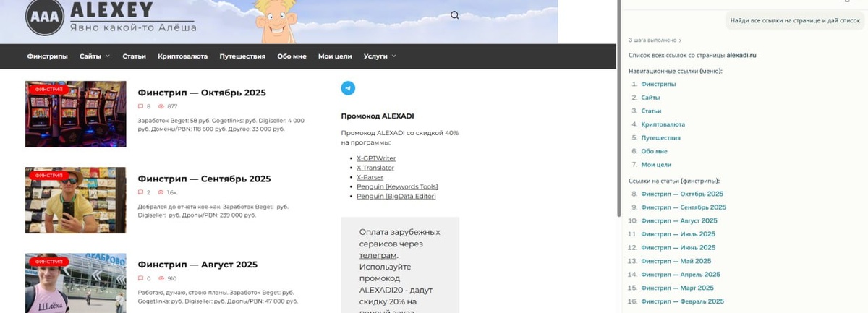Open article title Финстрип — Сентябрь 2025
The width and height of the screenshot is (868, 313).
coord(204,179)
